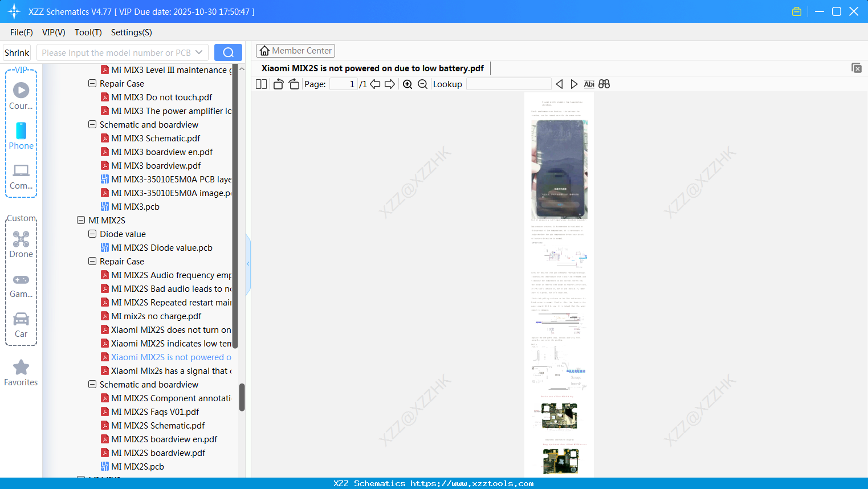Open the Game console category

(x=21, y=285)
